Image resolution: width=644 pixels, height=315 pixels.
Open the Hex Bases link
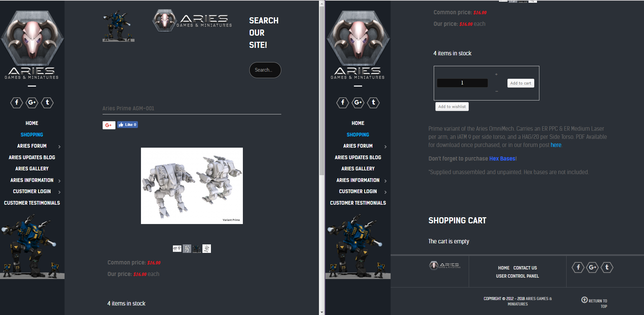pos(502,159)
